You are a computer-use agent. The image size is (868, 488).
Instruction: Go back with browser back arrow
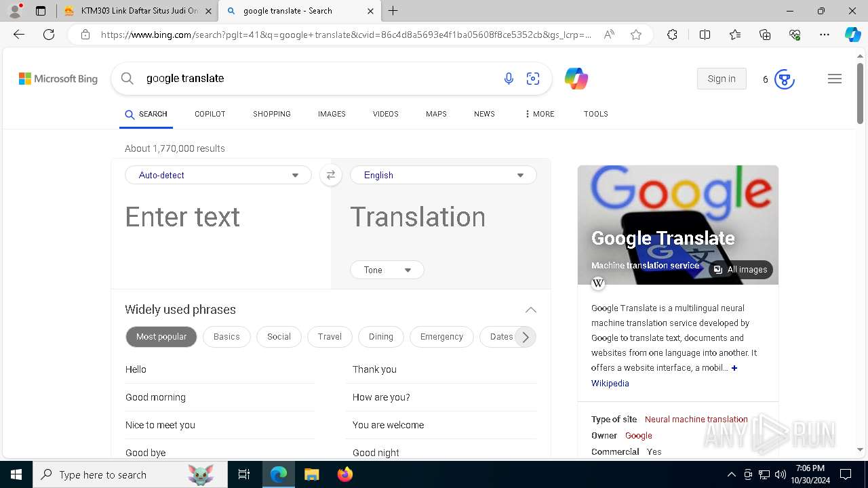(x=19, y=35)
